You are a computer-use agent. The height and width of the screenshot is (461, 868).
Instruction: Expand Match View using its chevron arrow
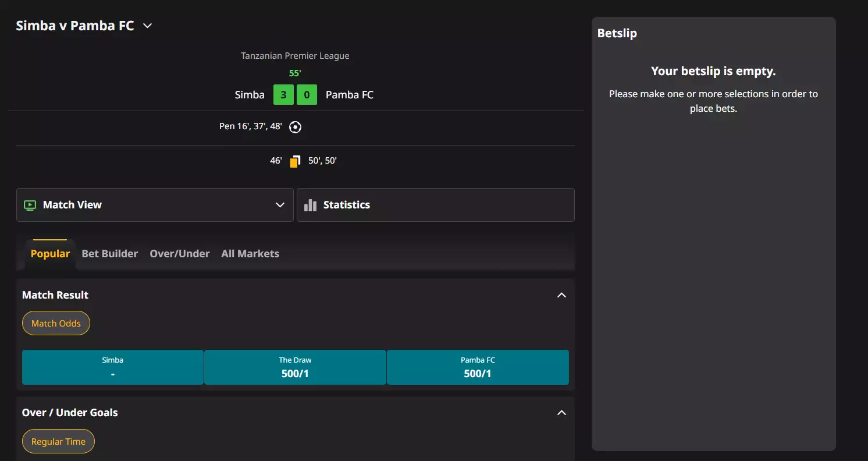coord(280,205)
